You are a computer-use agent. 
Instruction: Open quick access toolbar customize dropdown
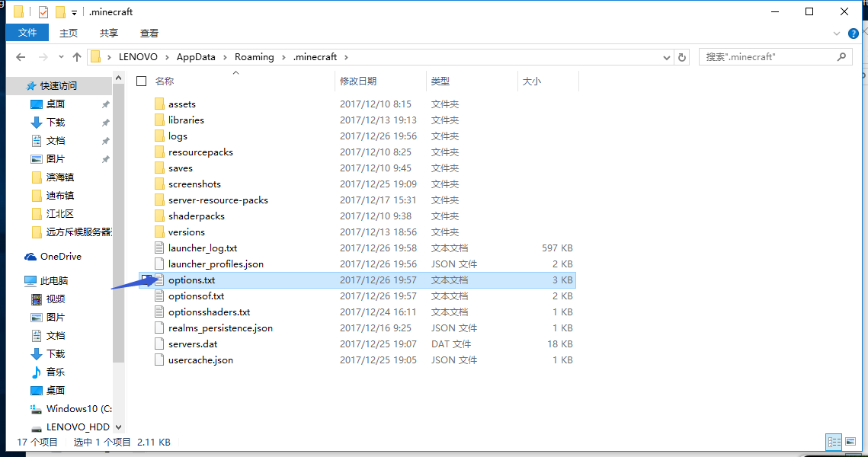tap(74, 12)
